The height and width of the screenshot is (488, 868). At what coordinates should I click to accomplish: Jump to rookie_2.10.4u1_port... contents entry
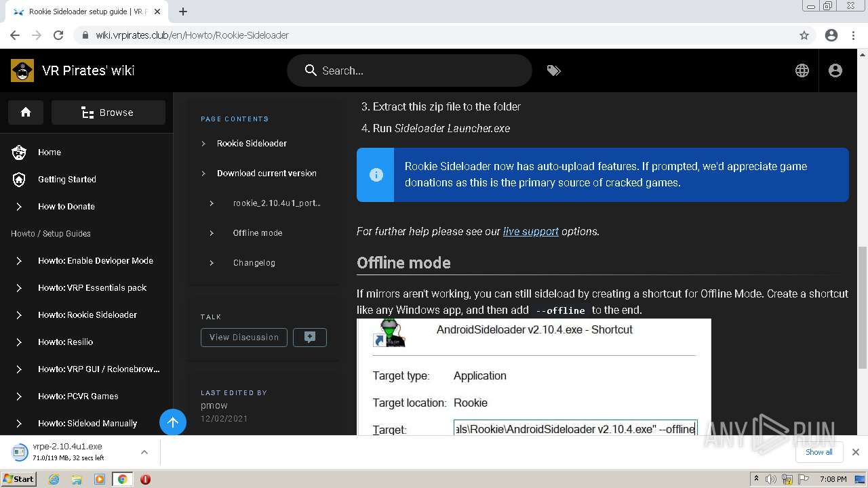(277, 203)
